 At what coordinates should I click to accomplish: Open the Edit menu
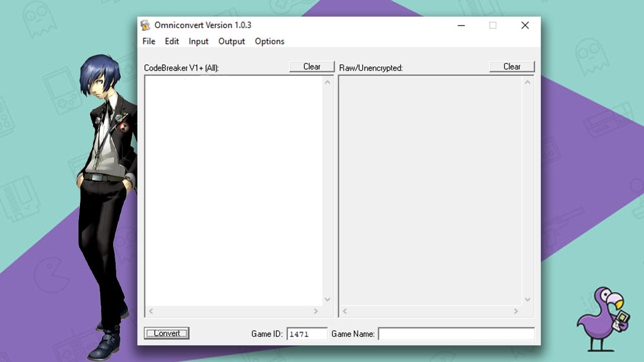(172, 41)
